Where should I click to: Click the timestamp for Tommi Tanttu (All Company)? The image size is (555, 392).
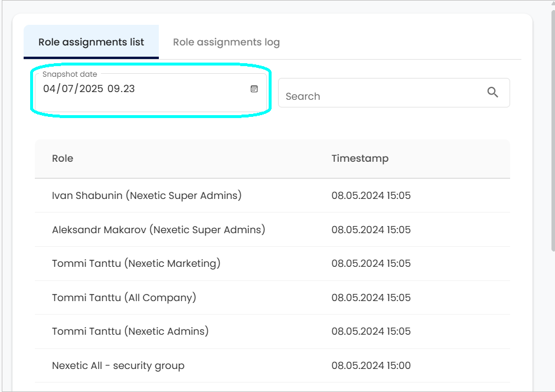click(371, 298)
